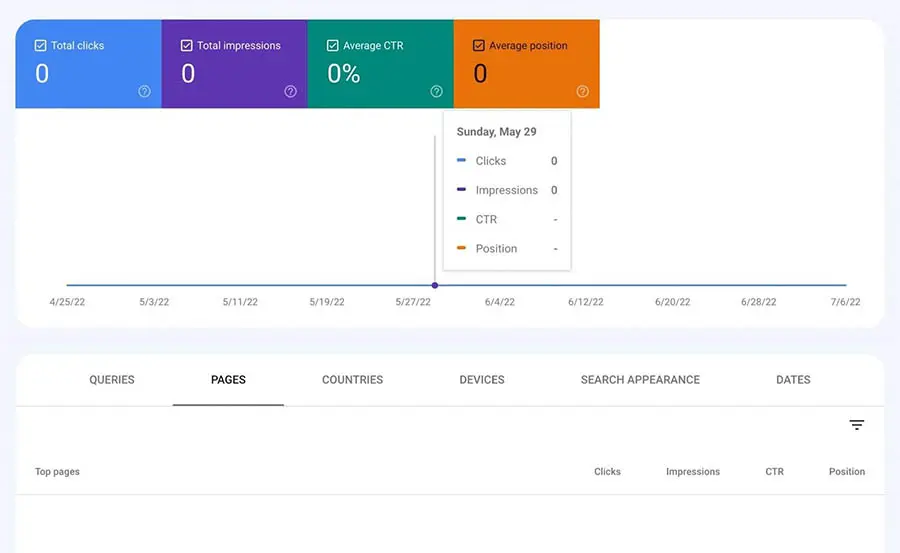Sort table by Clicks column header
Screen dimensions: 900x553
[x=607, y=472]
